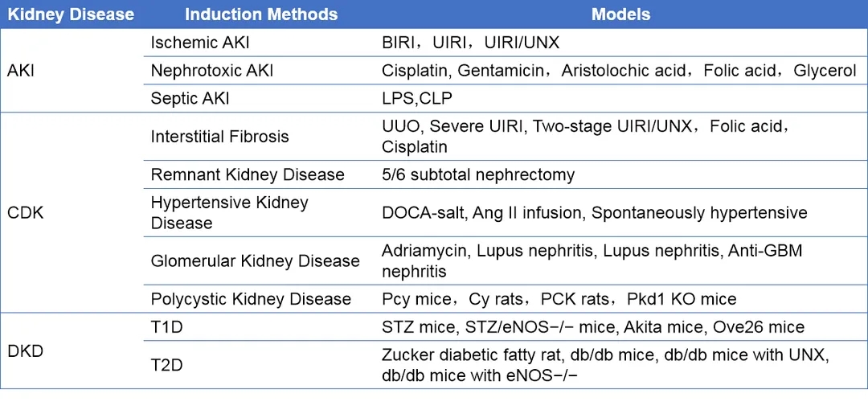Click the DOCA-salt, Ang II infusion cell
The width and height of the screenshot is (868, 410).
click(x=594, y=212)
